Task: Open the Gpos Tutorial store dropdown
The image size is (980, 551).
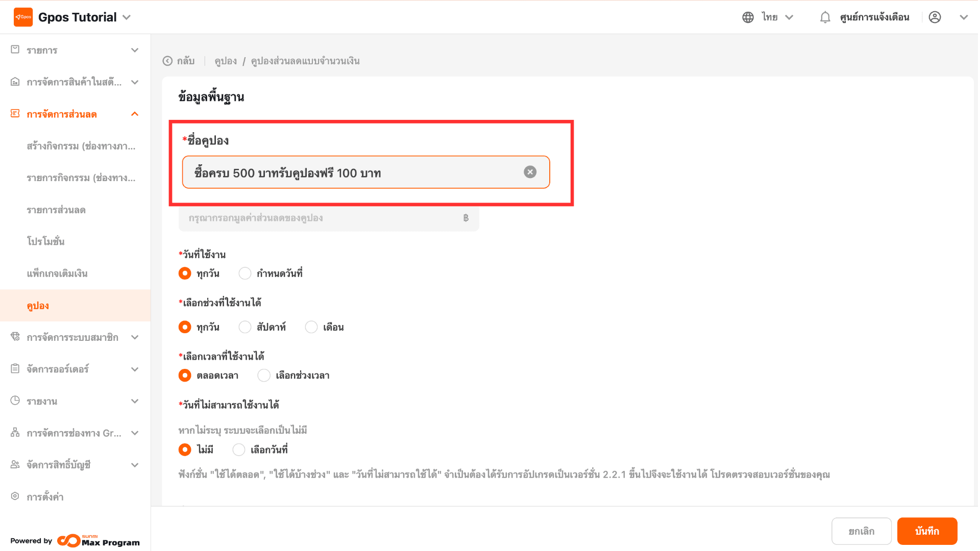Action: click(127, 17)
